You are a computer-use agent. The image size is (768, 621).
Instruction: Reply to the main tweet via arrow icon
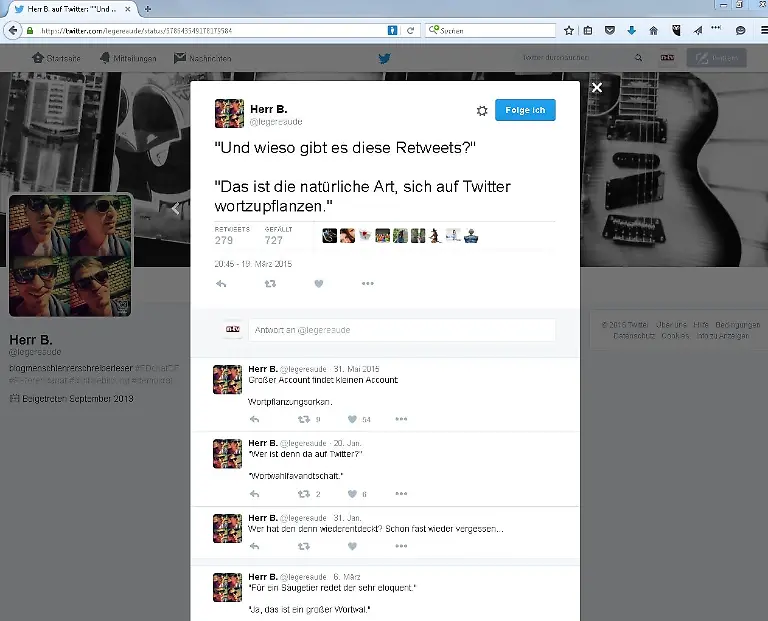pyautogui.click(x=221, y=284)
